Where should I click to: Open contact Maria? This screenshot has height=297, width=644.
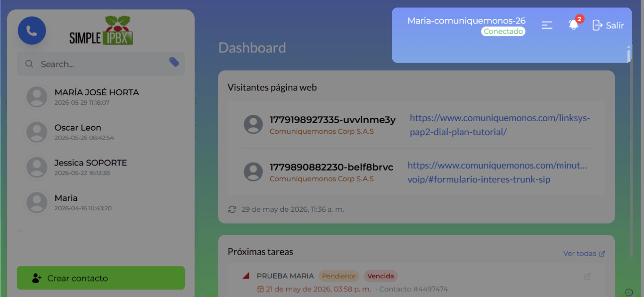(101, 202)
